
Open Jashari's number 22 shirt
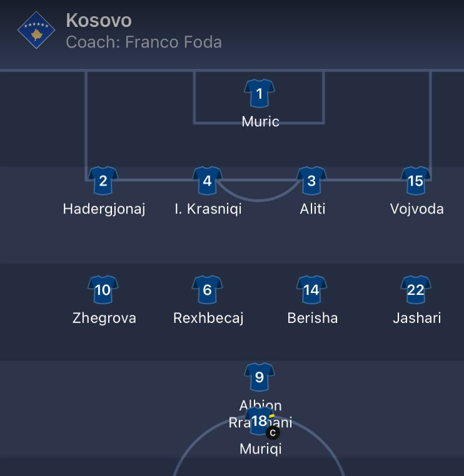point(416,290)
